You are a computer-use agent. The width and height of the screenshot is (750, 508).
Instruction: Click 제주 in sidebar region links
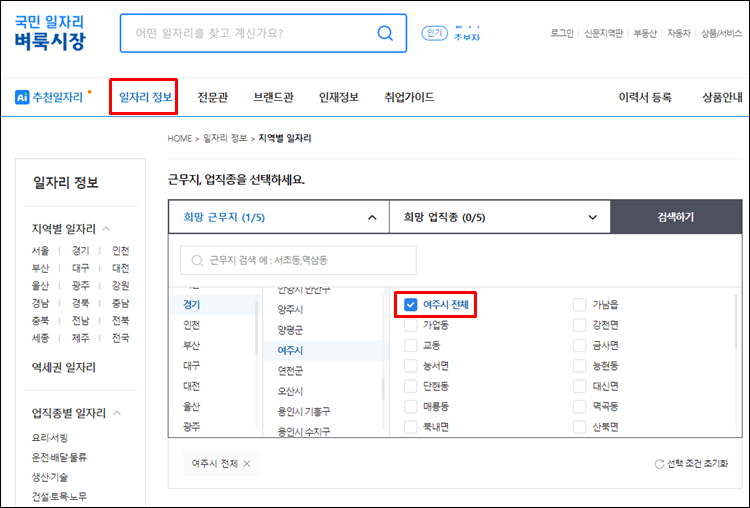point(80,338)
